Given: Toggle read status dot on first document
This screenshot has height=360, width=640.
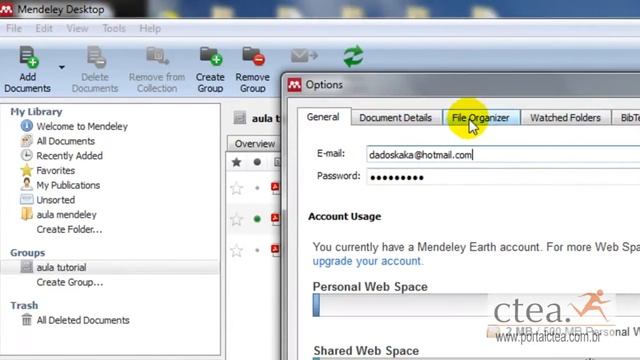Looking at the screenshot, I should coord(257,188).
